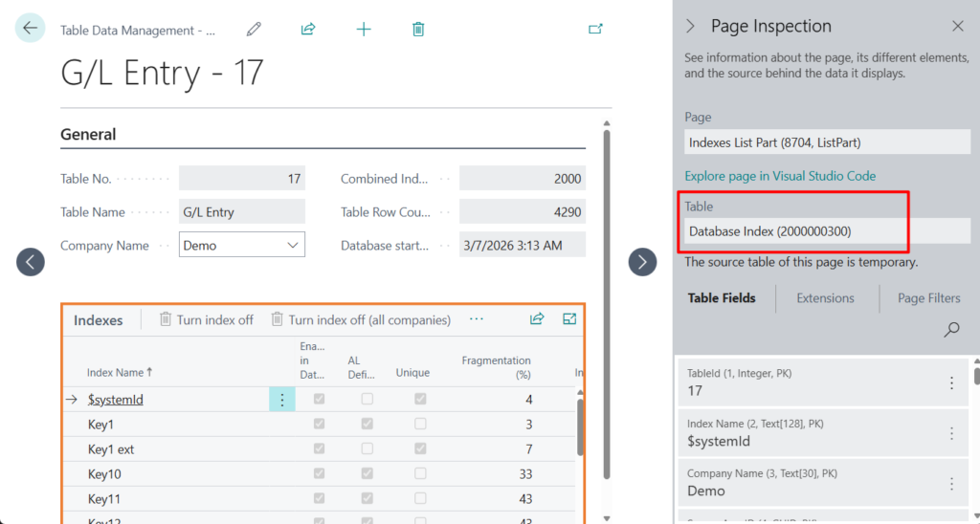
Task: Click the back arrow button
Action: pyautogui.click(x=30, y=29)
